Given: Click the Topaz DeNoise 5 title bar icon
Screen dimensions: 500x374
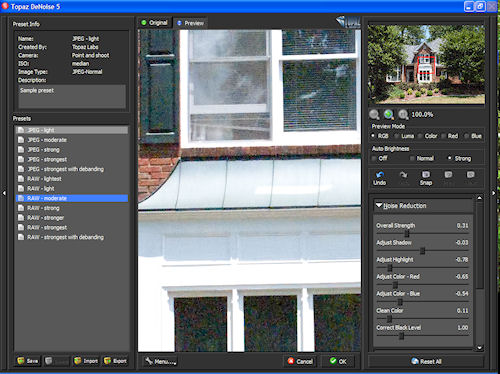Looking at the screenshot, I should (x=5, y=6).
